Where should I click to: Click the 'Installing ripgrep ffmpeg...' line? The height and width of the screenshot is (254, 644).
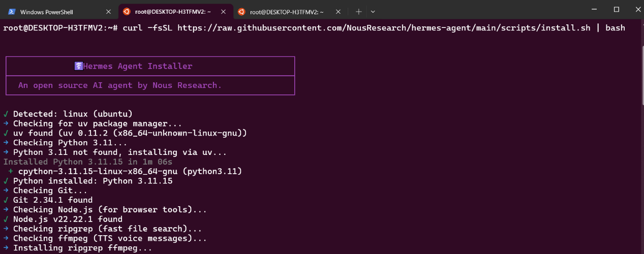77,248
